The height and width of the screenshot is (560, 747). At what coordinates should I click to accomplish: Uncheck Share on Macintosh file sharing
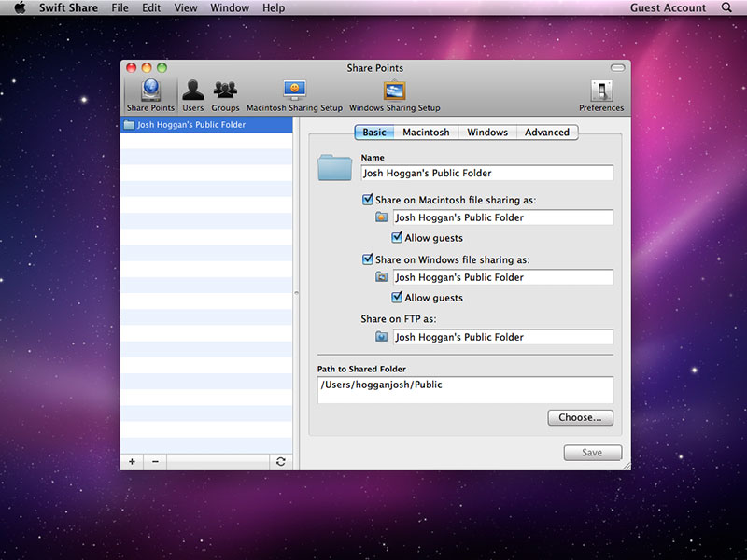point(367,200)
